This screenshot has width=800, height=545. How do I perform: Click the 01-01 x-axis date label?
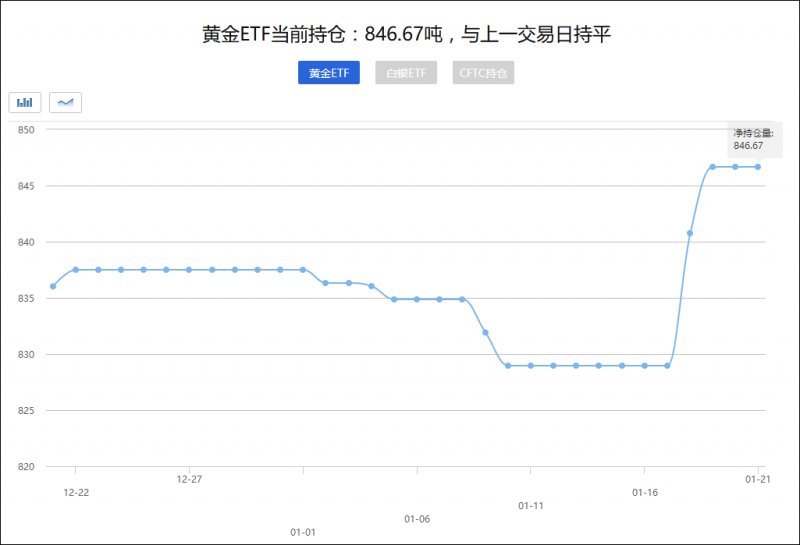tap(303, 532)
